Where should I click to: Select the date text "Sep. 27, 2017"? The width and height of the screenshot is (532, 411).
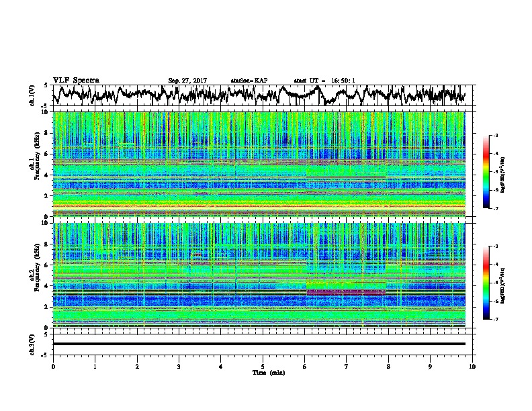(x=187, y=81)
